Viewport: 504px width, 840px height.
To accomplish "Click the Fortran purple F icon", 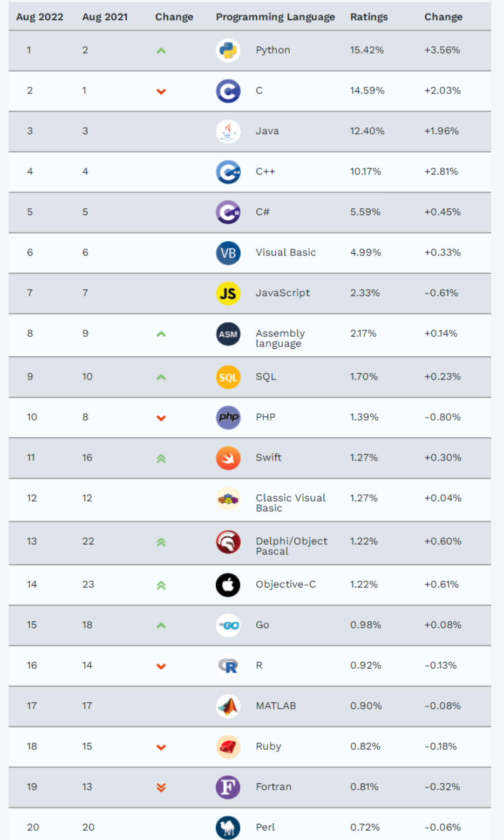I will point(228,788).
